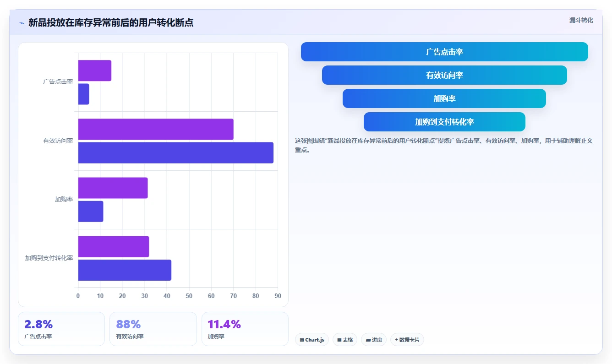Screen dimensions: 612x364
Task: Click the 数据卡片 tag chip
Action: click(x=407, y=340)
